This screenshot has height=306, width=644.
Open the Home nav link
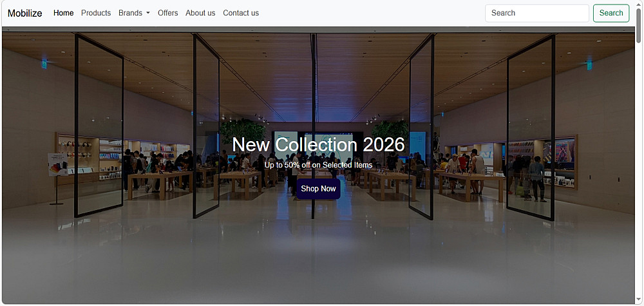point(63,13)
